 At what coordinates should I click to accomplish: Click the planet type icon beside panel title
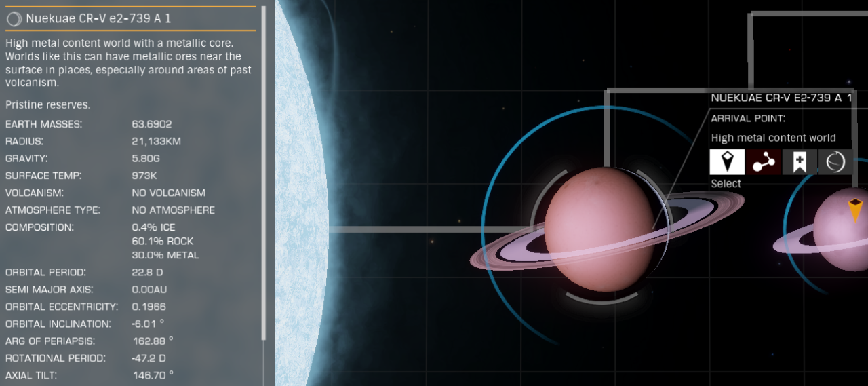pos(14,19)
